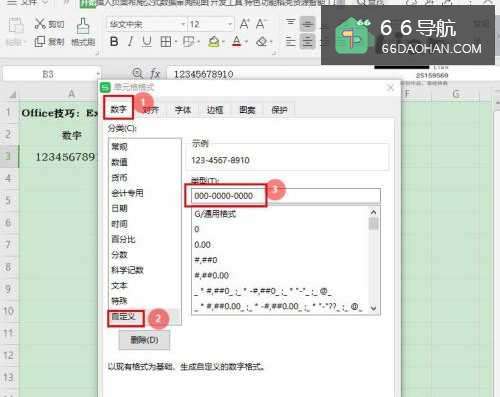
Task: Open the font color dropdown arrow
Action: [x=247, y=42]
